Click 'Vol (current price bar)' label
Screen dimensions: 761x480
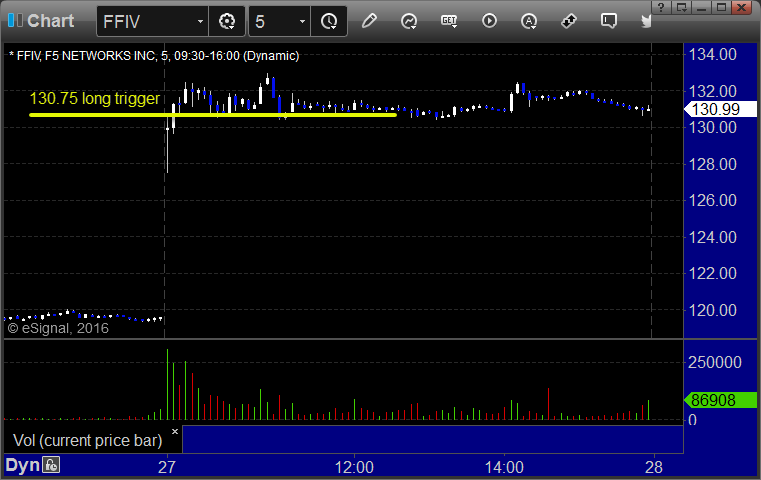click(x=87, y=440)
